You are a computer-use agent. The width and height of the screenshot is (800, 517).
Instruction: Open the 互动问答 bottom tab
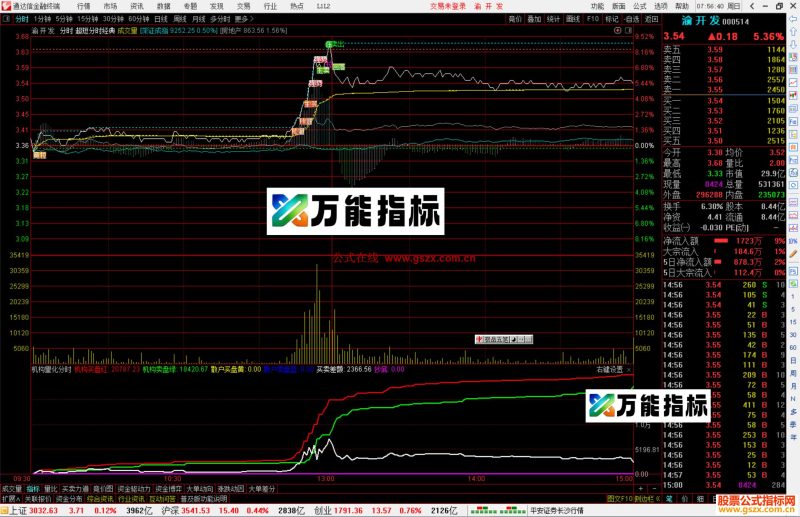[x=162, y=499]
